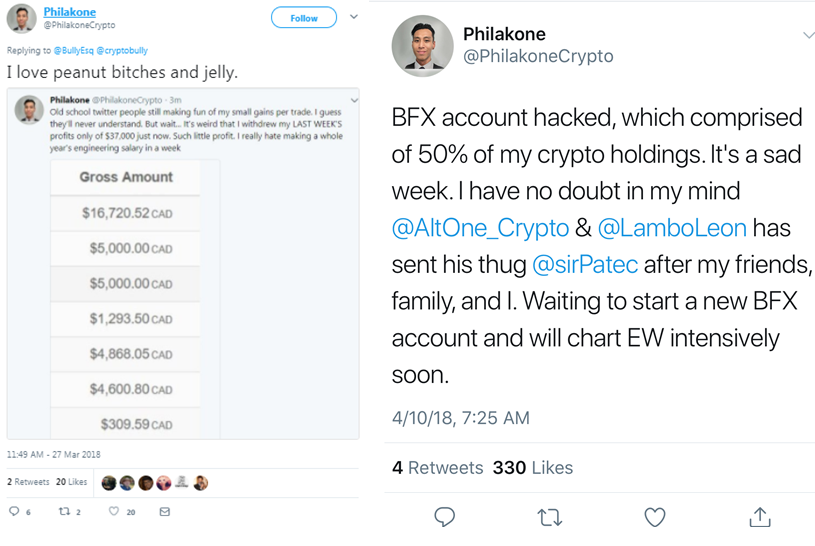Reply to the left tweet via speech bubble

[x=14, y=512]
